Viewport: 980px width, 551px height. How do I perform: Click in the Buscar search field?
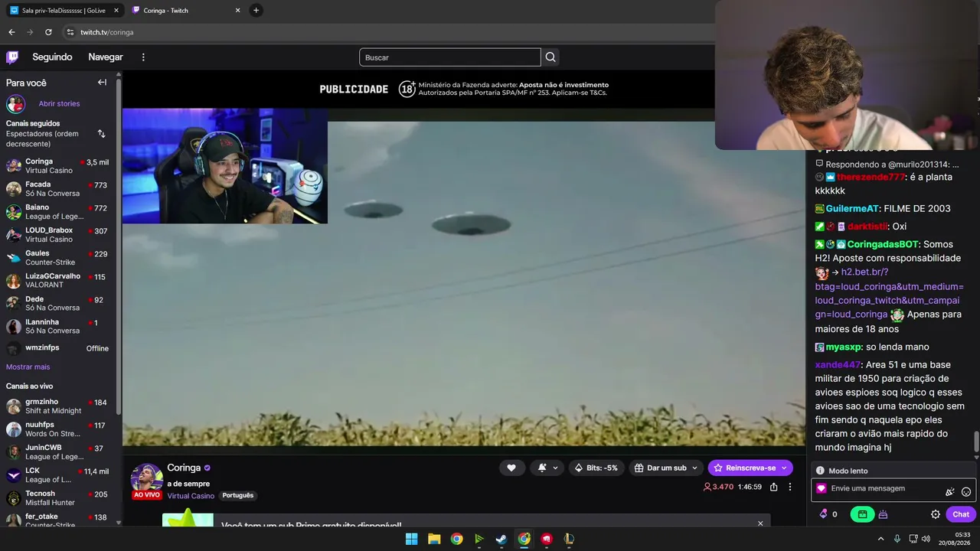click(450, 57)
